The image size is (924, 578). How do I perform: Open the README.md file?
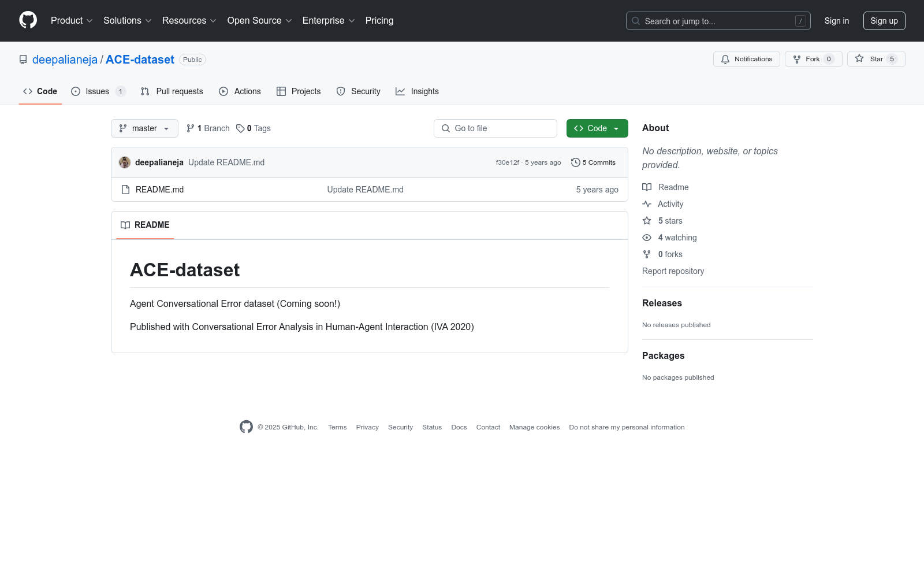click(x=160, y=190)
